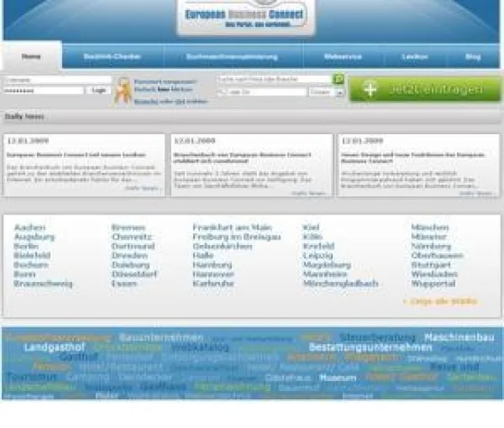Viewport: 504px width, 428px height.
Task: Select city Düsseldorf
Action: [x=134, y=275]
